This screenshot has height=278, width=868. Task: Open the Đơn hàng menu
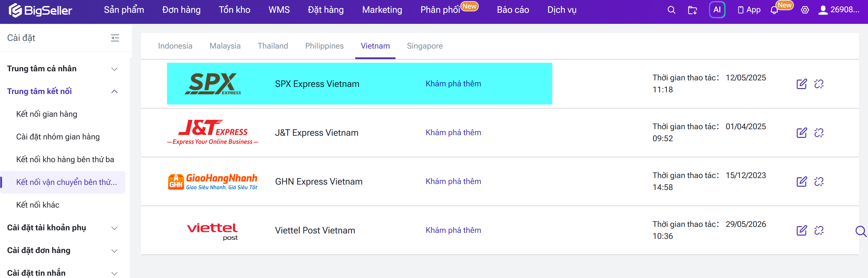coord(181,10)
